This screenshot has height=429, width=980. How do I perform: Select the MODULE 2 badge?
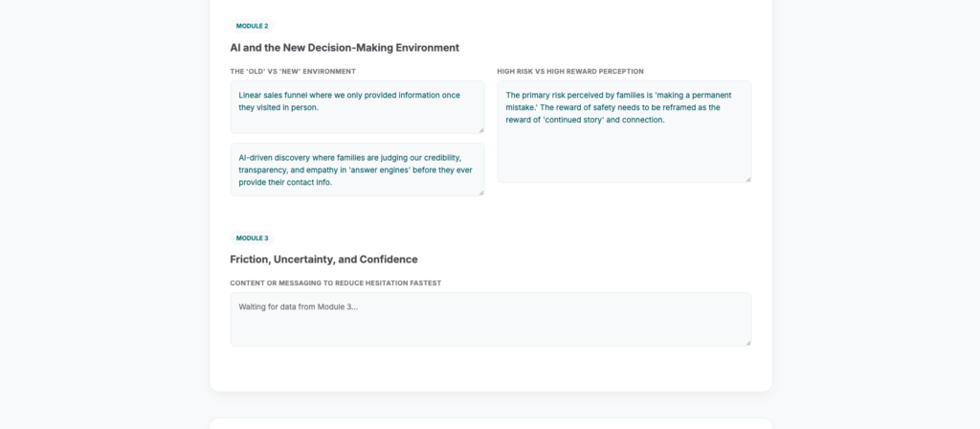click(252, 26)
